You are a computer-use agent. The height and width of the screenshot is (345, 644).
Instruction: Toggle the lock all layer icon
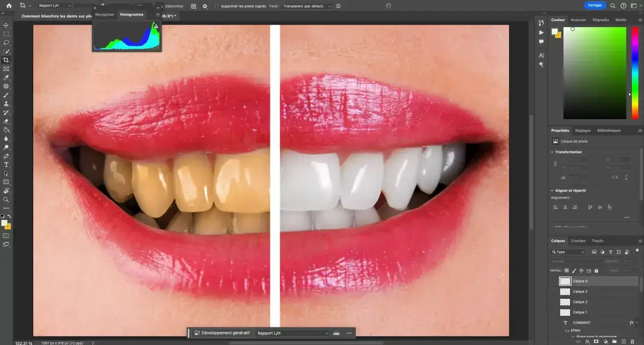click(596, 271)
